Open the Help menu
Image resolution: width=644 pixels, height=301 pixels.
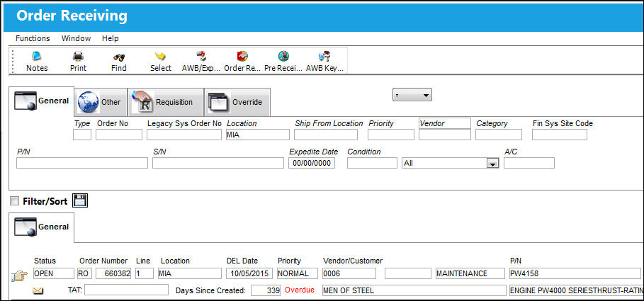coord(110,38)
